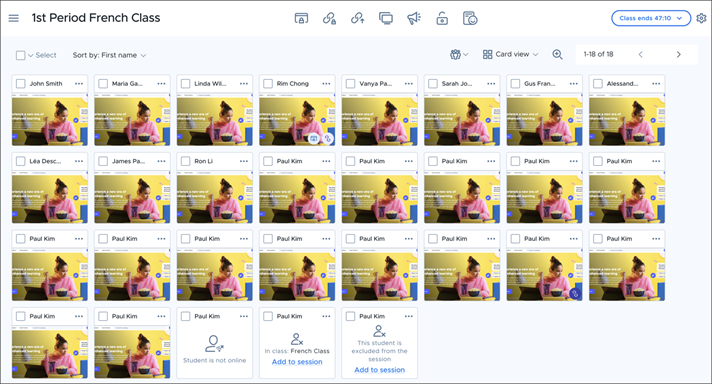Check Léa Desc... student checkbox
This screenshot has width=712, height=384.
pyautogui.click(x=20, y=161)
